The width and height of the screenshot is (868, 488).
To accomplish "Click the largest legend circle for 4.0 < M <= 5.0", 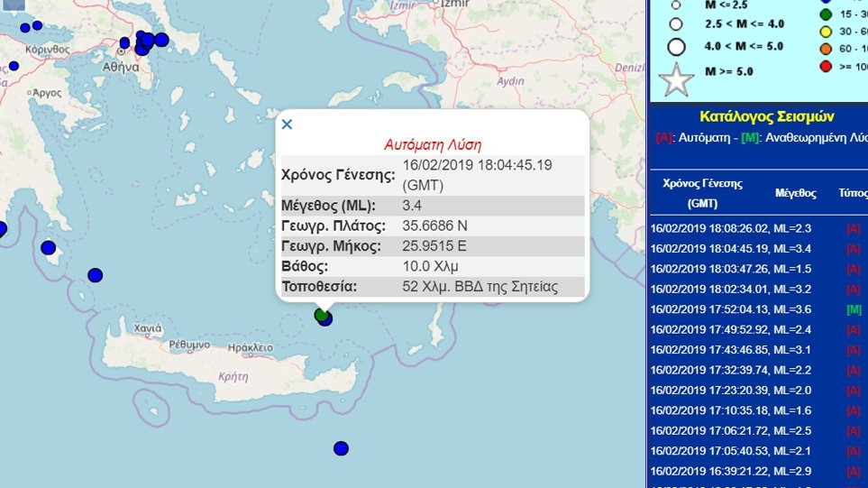I will 676,47.
